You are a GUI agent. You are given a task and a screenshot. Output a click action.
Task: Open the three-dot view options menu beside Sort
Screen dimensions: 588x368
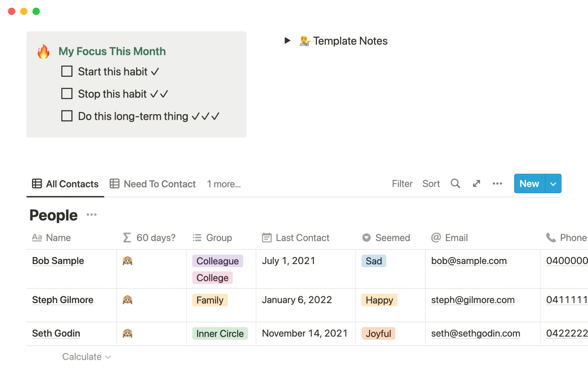[497, 183]
